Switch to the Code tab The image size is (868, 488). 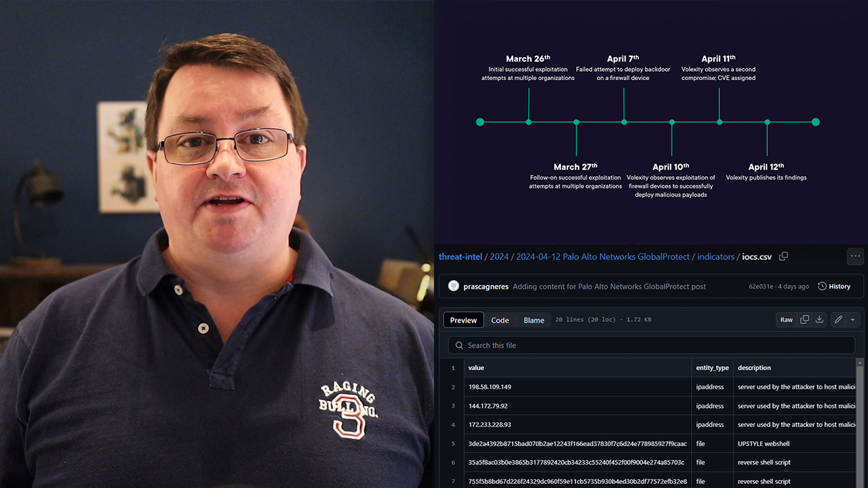coord(500,321)
